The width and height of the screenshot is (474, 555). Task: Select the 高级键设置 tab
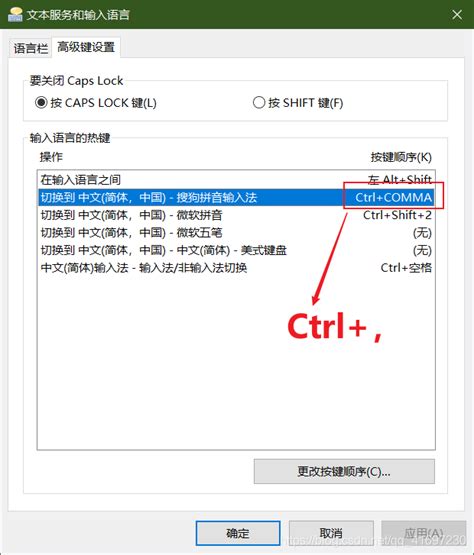tap(86, 47)
